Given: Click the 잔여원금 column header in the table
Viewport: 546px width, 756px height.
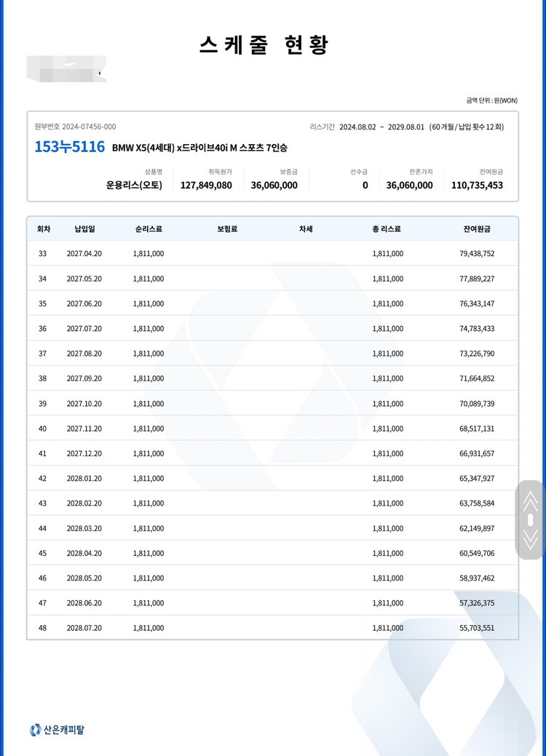Looking at the screenshot, I should 477,229.
